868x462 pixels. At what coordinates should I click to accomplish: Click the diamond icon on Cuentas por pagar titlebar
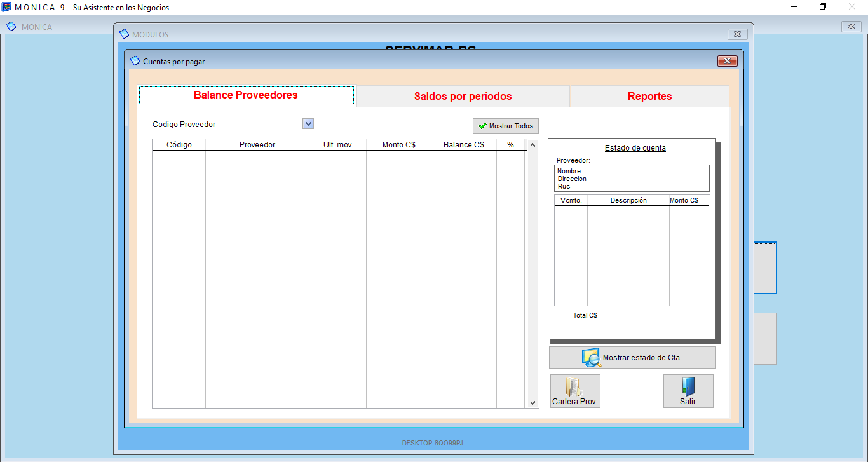[134, 60]
